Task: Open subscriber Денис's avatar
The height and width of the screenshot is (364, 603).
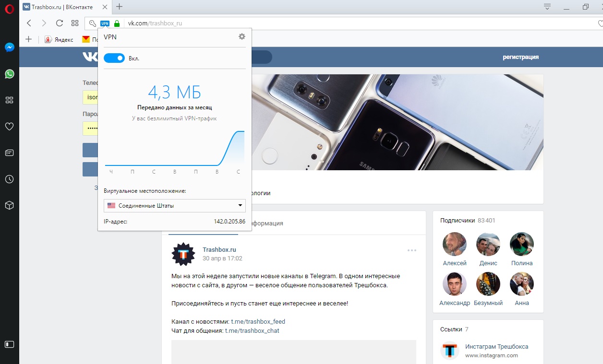Action: 488,245
